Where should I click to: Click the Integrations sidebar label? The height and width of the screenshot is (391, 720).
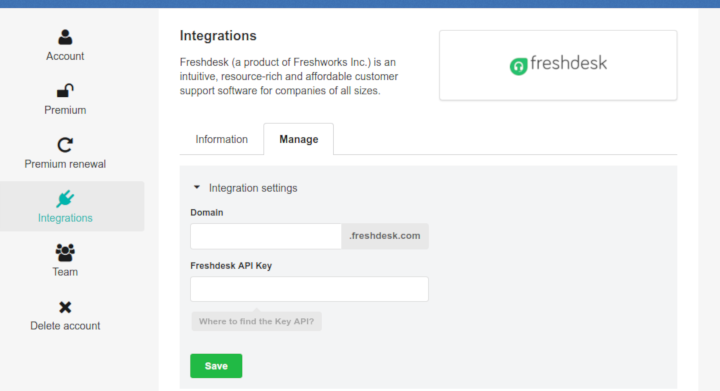pyautogui.click(x=65, y=218)
